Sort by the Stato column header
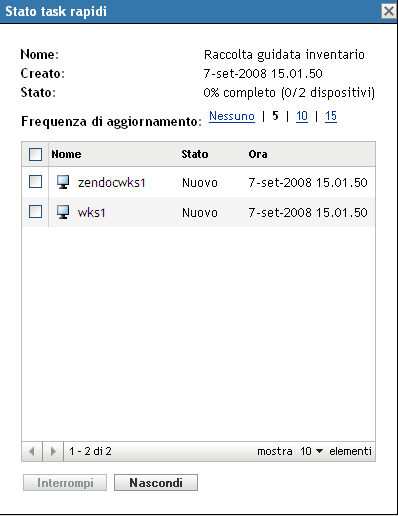 (x=195, y=154)
